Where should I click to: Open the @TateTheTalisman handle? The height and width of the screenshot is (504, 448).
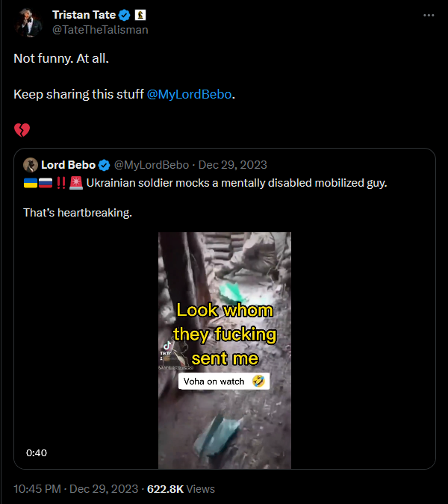point(100,30)
